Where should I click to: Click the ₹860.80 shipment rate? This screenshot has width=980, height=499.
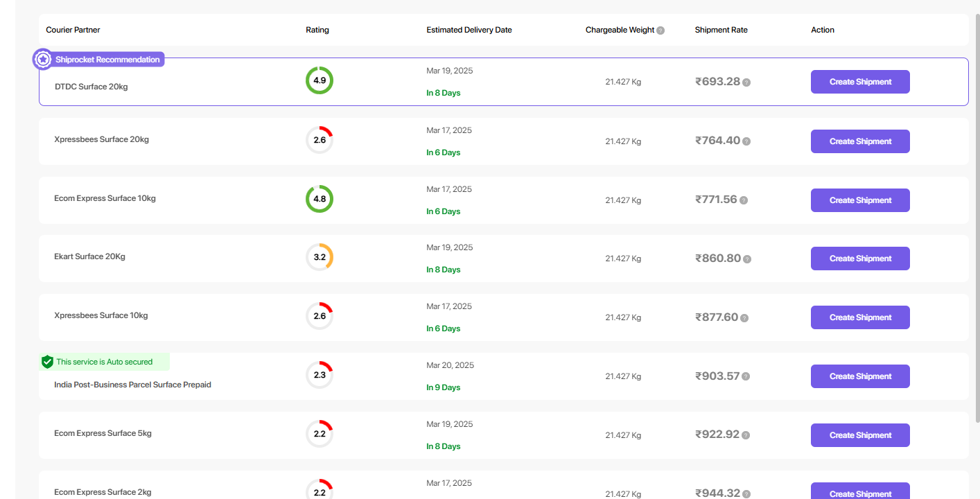pyautogui.click(x=718, y=259)
